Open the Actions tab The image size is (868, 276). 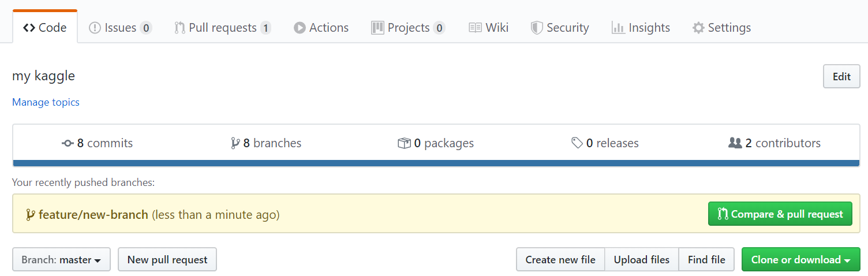coord(321,28)
